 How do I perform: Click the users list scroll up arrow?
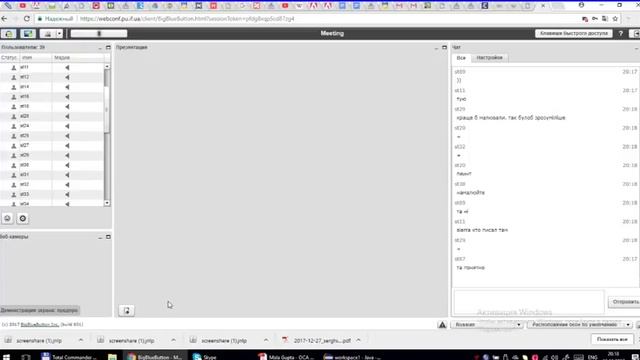click(x=107, y=67)
